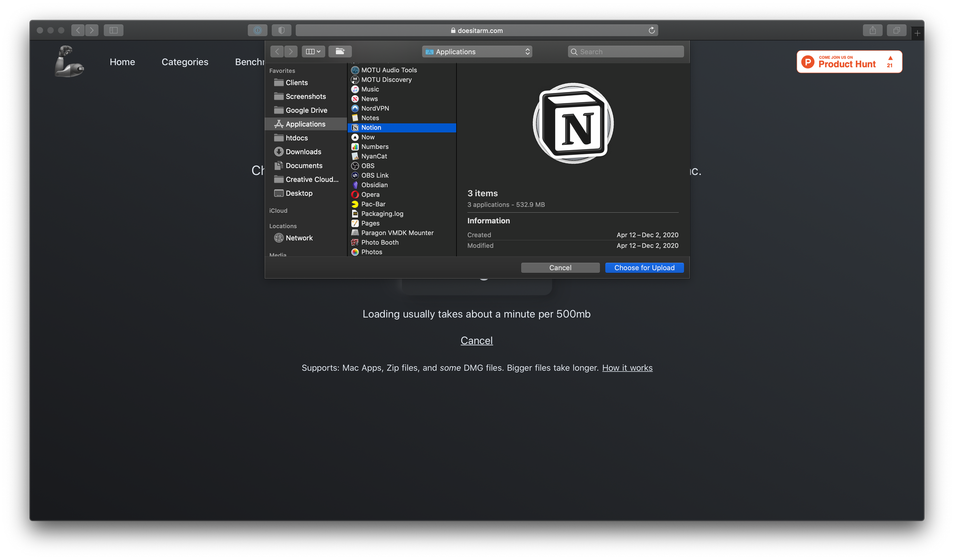Click the reload icon in the address bar

[x=652, y=30]
